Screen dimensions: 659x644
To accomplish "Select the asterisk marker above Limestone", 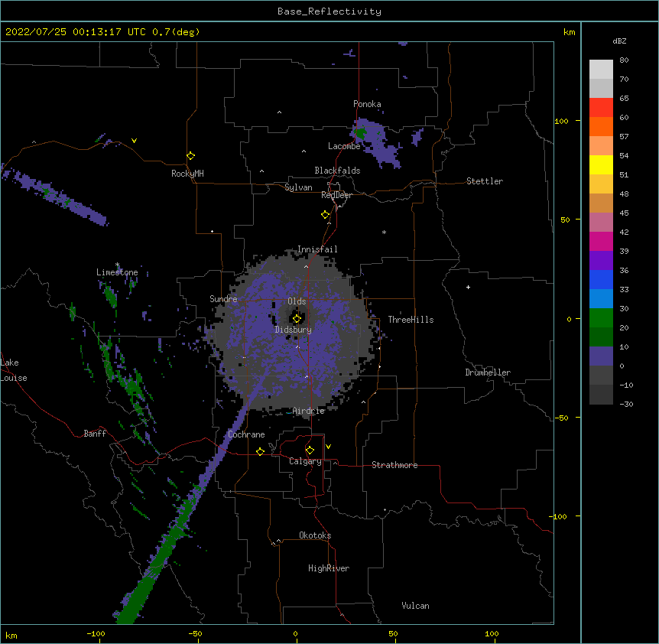I will click(118, 265).
